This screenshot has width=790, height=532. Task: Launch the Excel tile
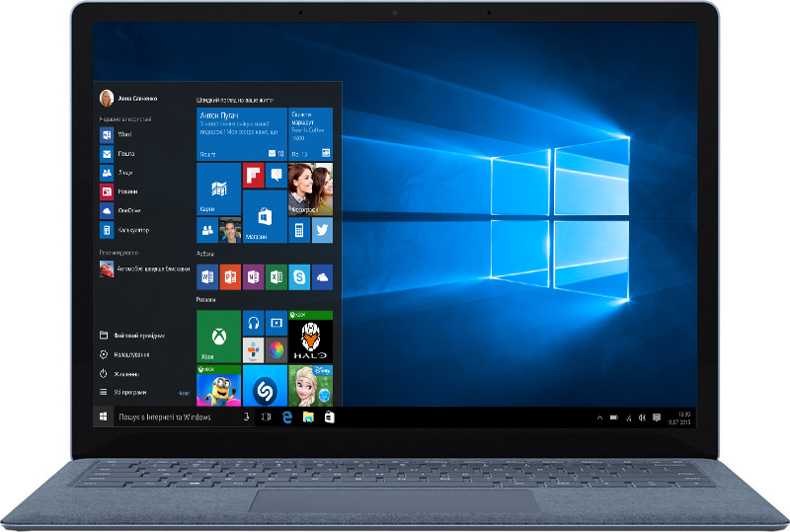coord(276,277)
